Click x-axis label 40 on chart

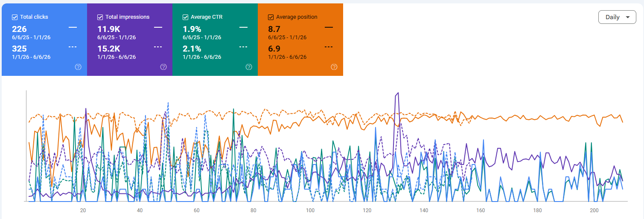click(140, 210)
